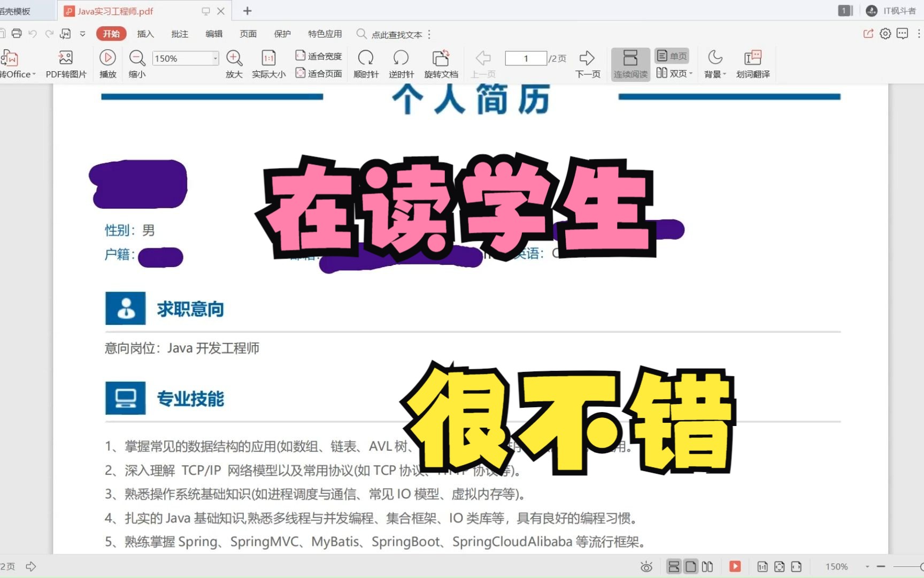Click the PDF转图片 tool
924x578 pixels.
(66, 64)
